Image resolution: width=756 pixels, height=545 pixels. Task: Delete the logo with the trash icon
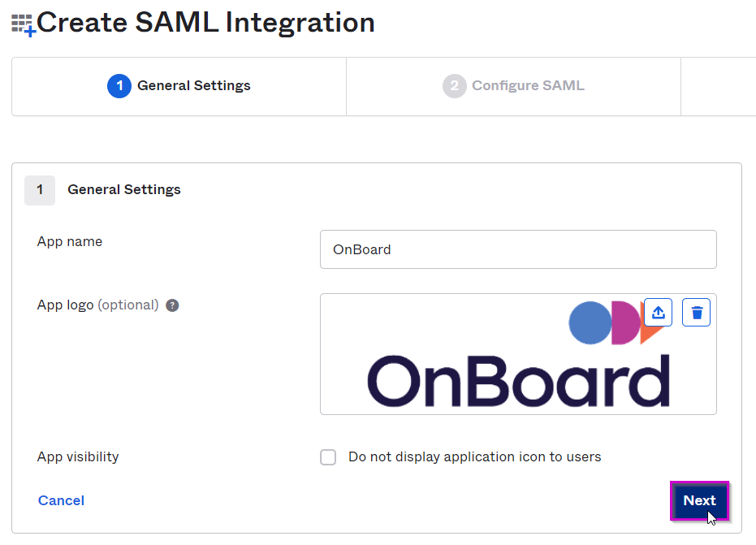click(696, 313)
